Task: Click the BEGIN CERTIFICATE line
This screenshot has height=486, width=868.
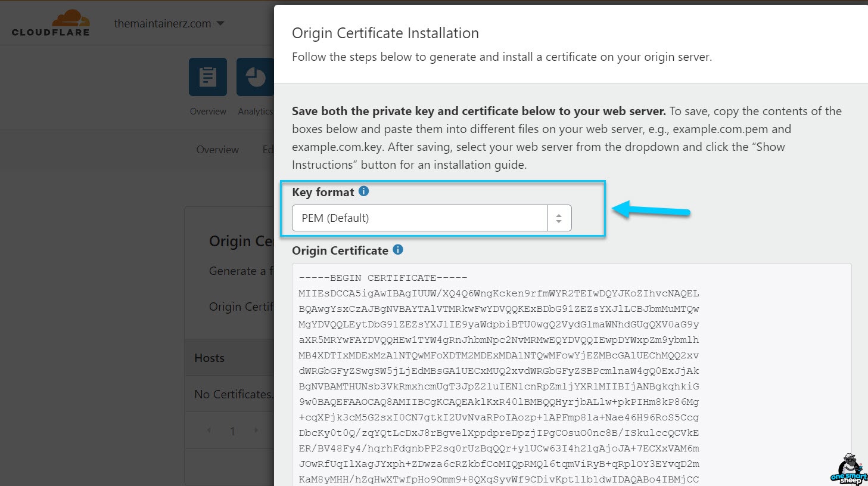Action: [x=383, y=278]
